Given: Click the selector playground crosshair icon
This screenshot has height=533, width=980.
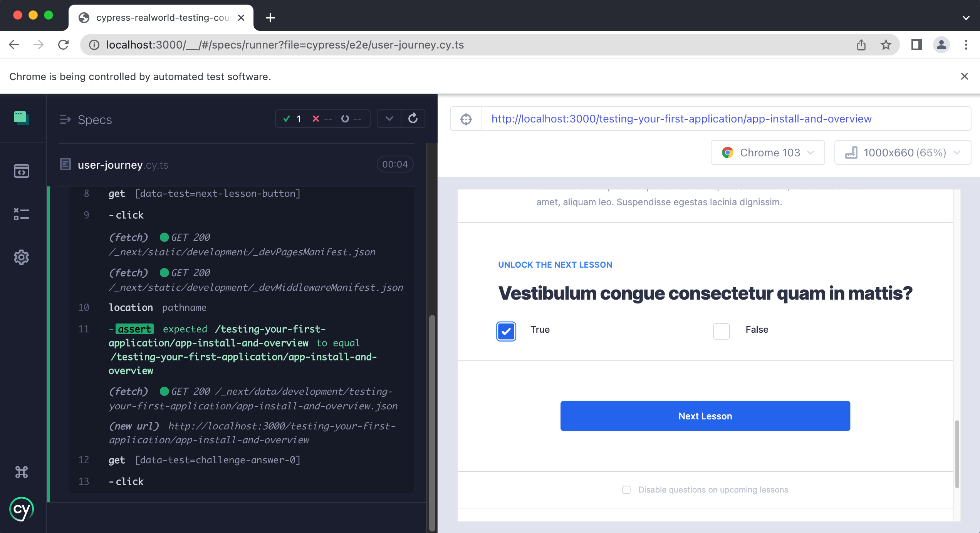Looking at the screenshot, I should 466,119.
